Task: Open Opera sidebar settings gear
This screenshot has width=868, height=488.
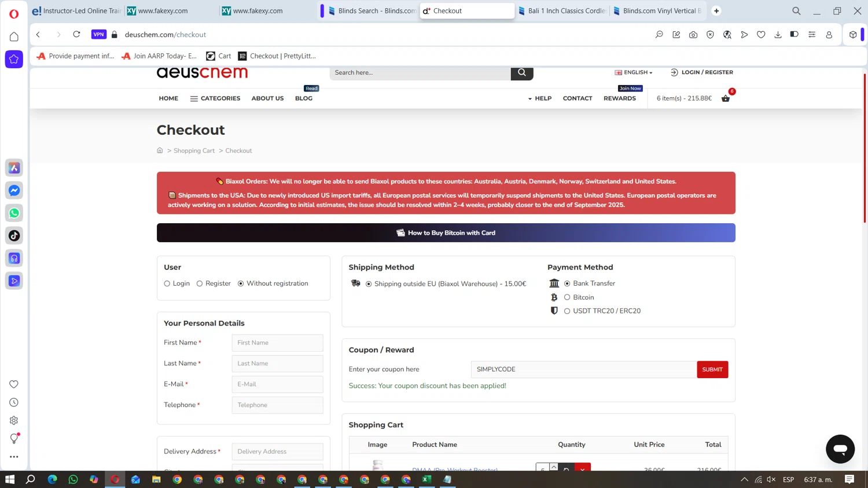Action: click(14, 420)
